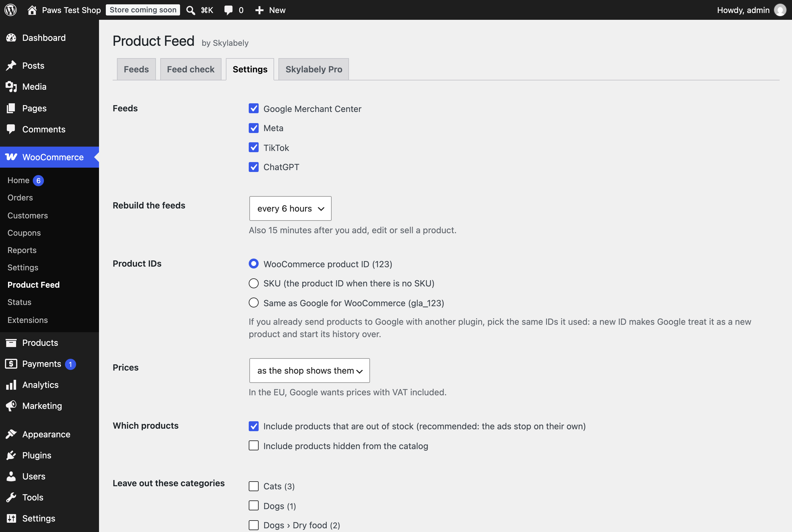
Task: Open the WordPress logo menu
Action: pyautogui.click(x=11, y=10)
